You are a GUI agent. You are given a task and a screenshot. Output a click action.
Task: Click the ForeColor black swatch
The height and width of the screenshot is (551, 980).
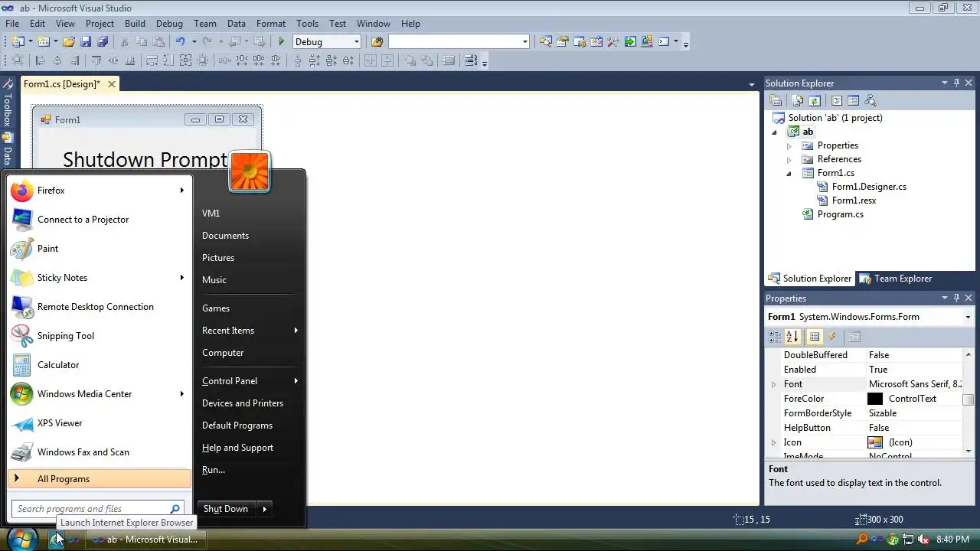(875, 399)
